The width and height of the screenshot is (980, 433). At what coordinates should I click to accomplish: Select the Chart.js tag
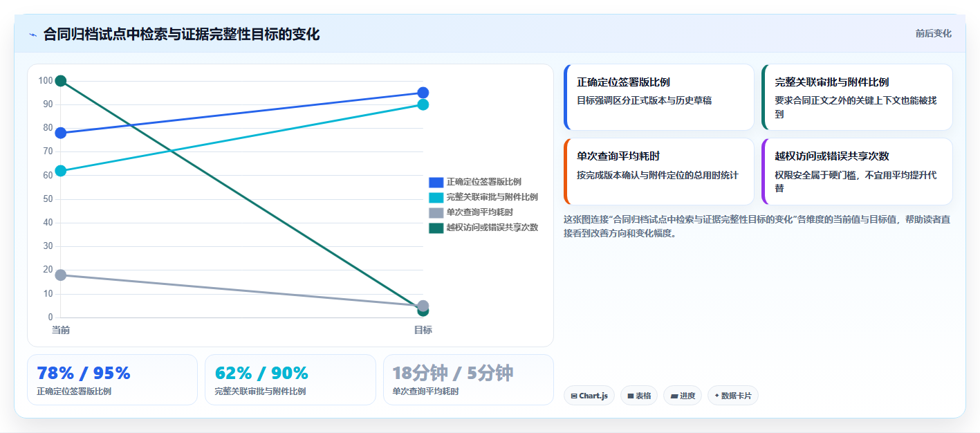coord(589,396)
